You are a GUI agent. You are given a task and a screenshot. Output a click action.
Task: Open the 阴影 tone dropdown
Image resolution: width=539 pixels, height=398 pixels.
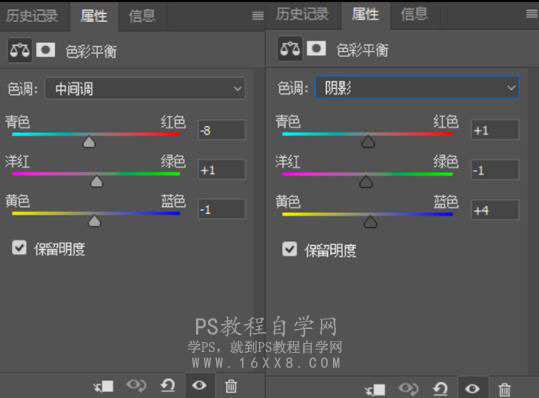click(x=417, y=88)
